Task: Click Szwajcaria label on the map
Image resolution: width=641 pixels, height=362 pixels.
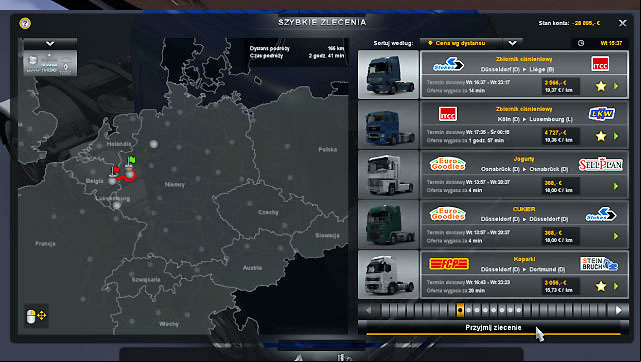Action: coord(146,280)
